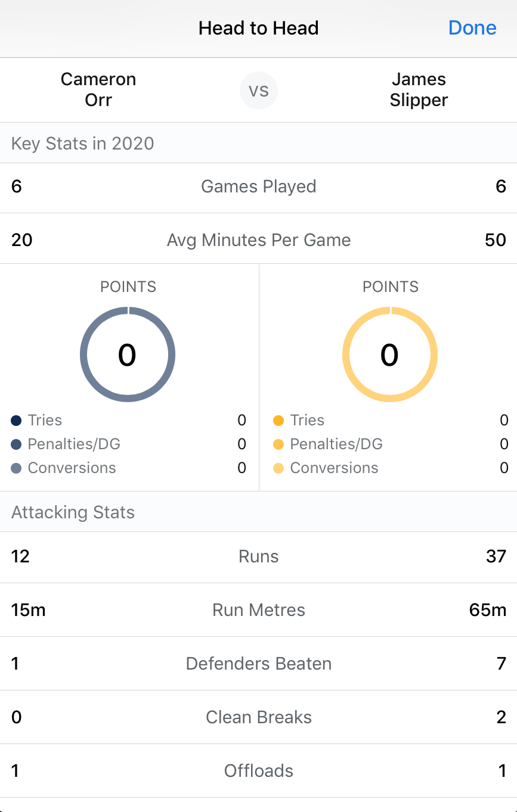
Task: Click James Slipper's yellow points donut chart
Action: (x=390, y=354)
